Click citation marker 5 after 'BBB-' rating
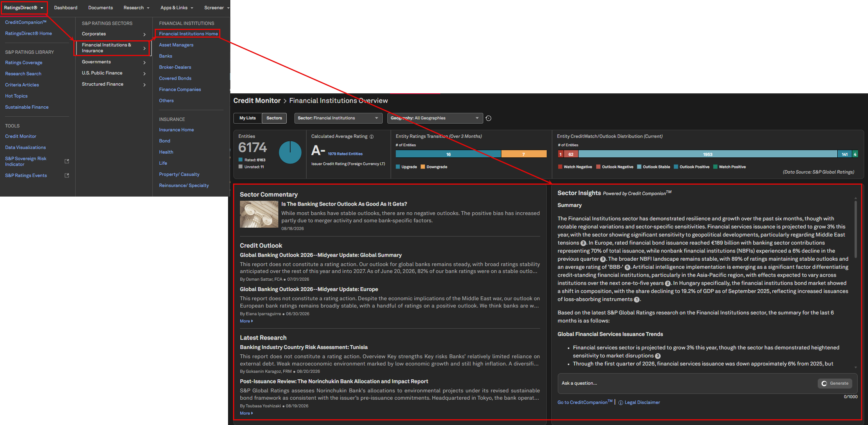The image size is (868, 425). coord(627,267)
